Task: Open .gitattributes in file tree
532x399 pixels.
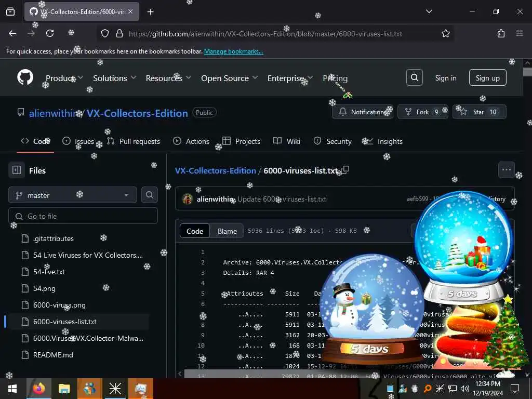Action: [x=54, y=238]
